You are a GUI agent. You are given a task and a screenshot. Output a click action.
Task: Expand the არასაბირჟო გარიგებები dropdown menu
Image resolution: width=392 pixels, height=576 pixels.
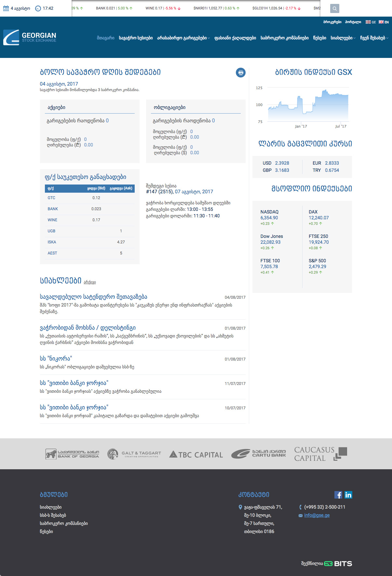[x=183, y=38]
